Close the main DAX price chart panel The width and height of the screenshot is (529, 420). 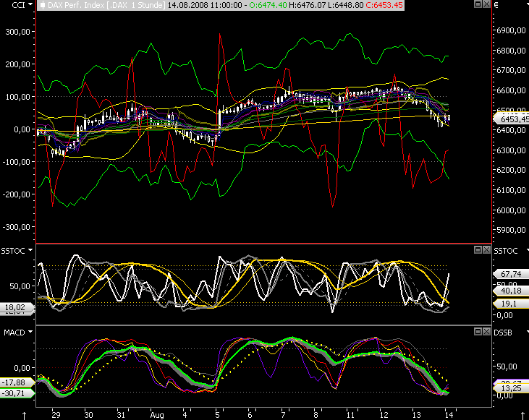(x=486, y=4)
